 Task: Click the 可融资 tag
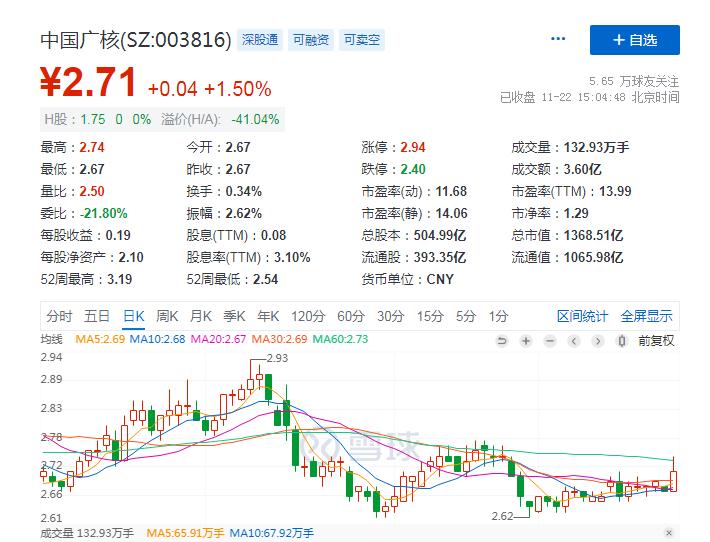coord(311,40)
